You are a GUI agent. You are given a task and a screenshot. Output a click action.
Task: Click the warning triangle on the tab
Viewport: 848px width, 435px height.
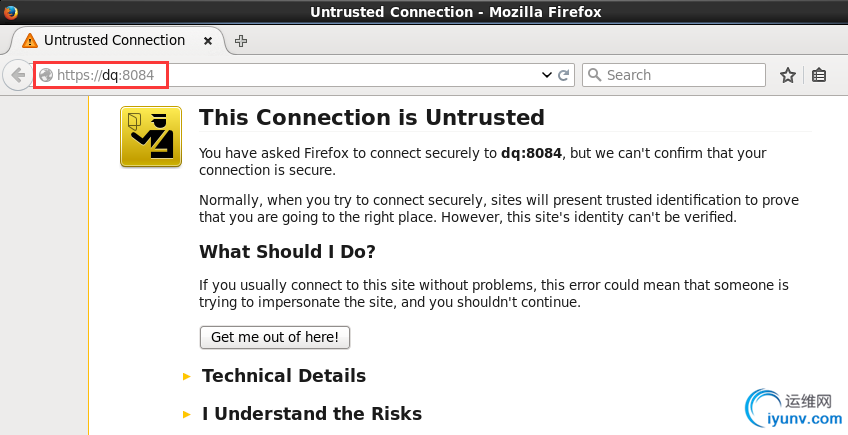pos(30,41)
